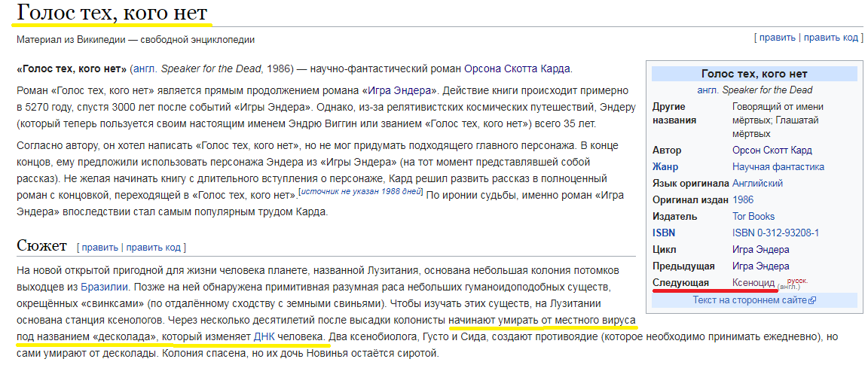The width and height of the screenshot is (868, 365).
Task: Click the 'источник не указан 1988 дней' note
Action: pyautogui.click(x=361, y=191)
